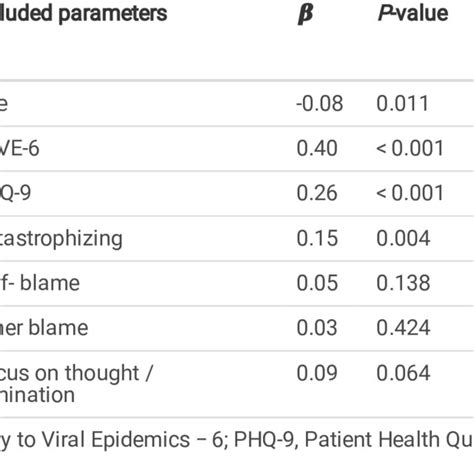Click the 0.011 P-value cell
The height and width of the screenshot is (474, 474).
point(403,103)
